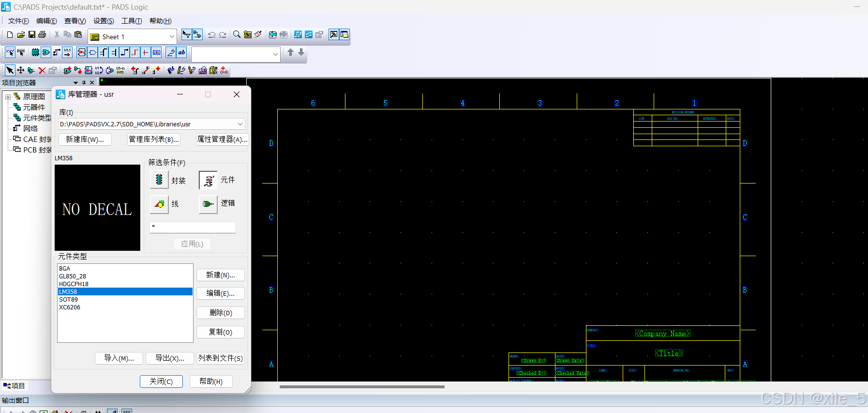This screenshot has width=868, height=413.
Task: Click the filter text field containing asterisk
Action: point(193,227)
